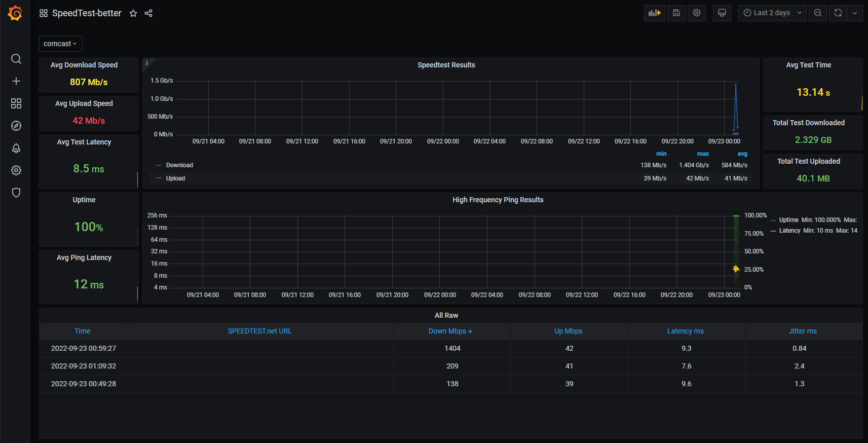Open the Avg Upload Speed panel title
Screen dimensions: 868x443
(x=84, y=103)
